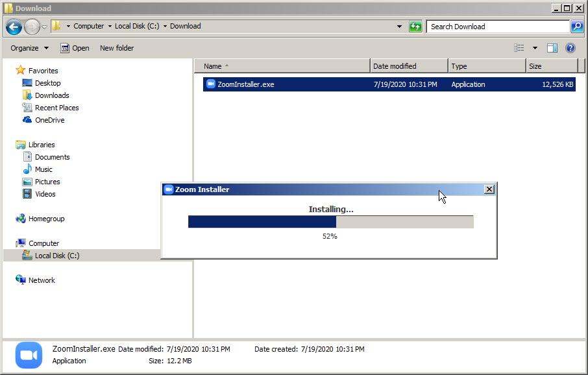Viewport: 588px width, 375px height.
Task: Click the OneDrive cloud icon
Action: coord(27,119)
